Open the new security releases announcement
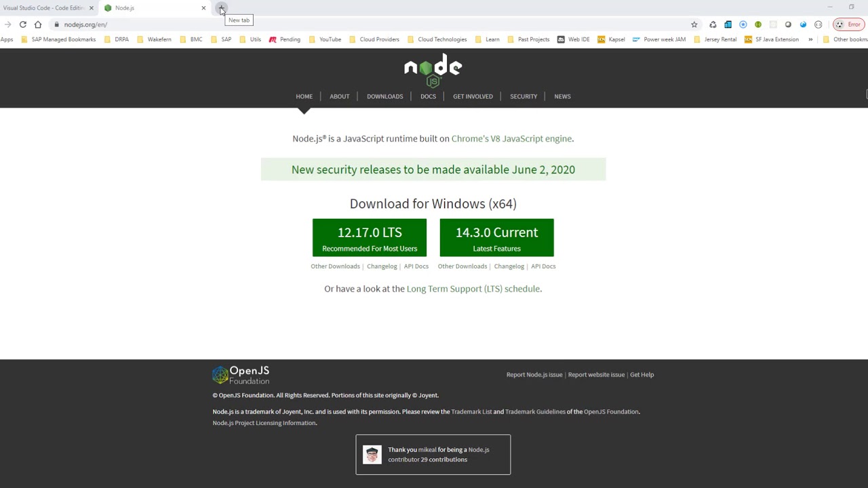The width and height of the screenshot is (868, 488). pos(433,169)
